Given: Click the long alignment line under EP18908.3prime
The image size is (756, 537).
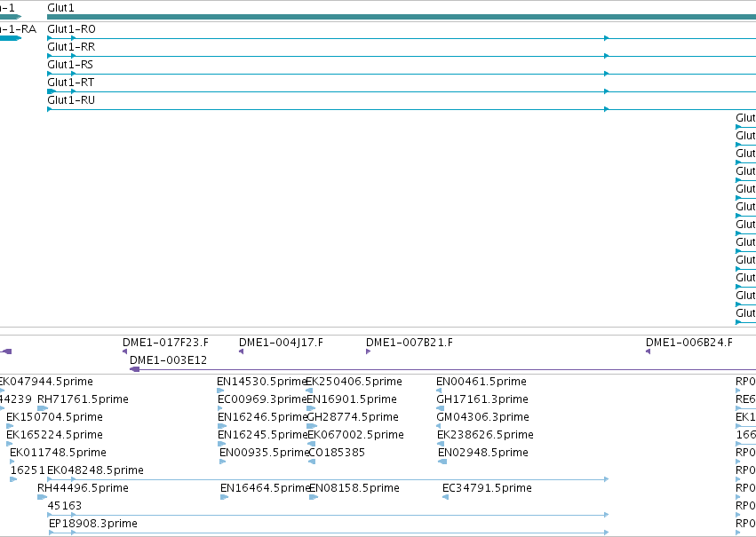Looking at the screenshot, I should (x=329, y=533).
